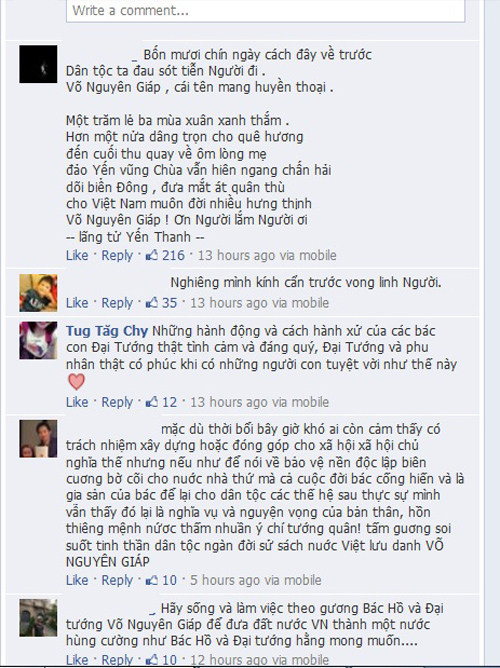Reply to the poem comment signed lãng tử Yên Thanh
Image resolution: width=500 pixels, height=668 pixels.
(117, 256)
